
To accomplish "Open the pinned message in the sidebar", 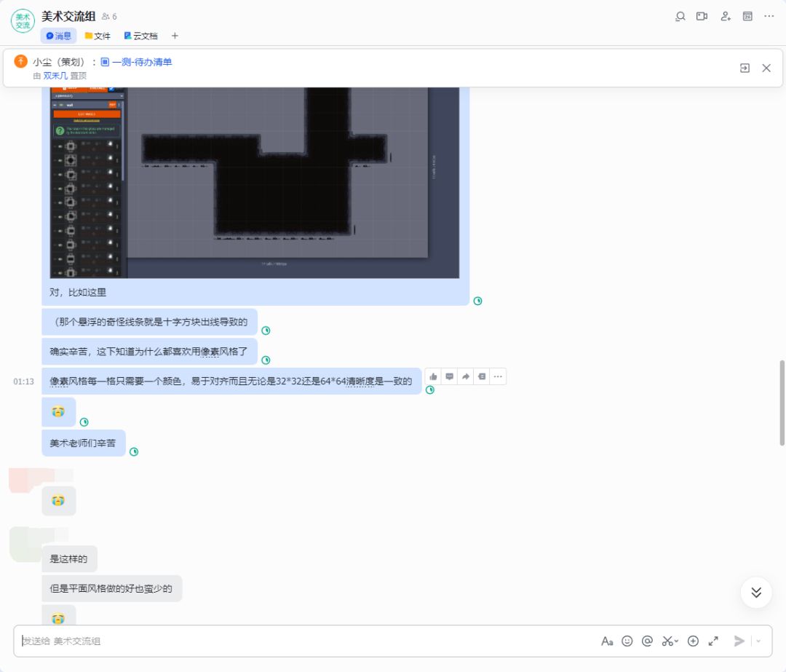I will point(745,68).
